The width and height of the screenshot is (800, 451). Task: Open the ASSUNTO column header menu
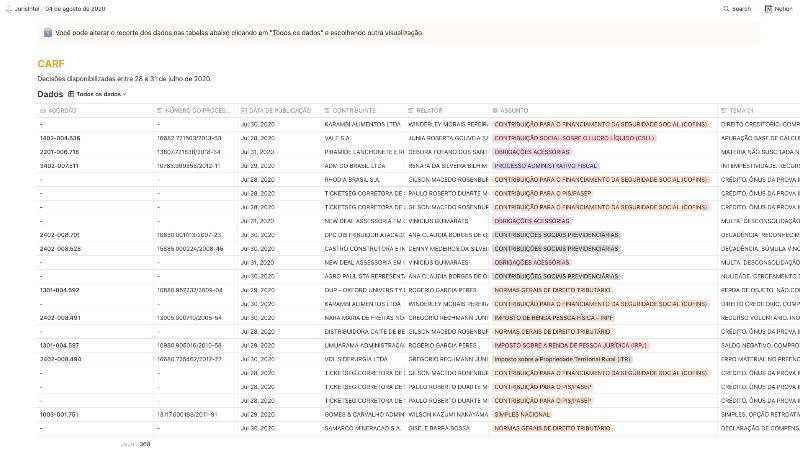(x=603, y=110)
